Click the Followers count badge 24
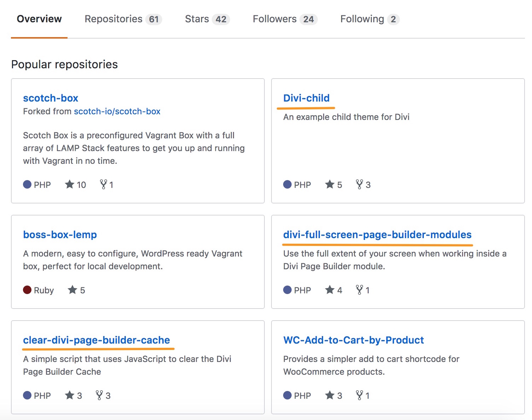The width and height of the screenshot is (532, 420). (x=309, y=19)
